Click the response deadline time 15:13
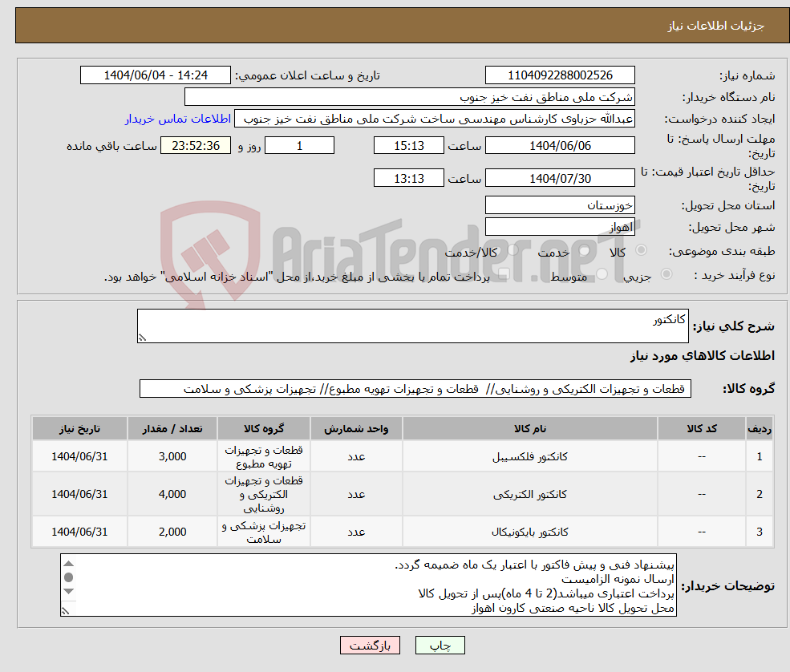 click(x=408, y=146)
